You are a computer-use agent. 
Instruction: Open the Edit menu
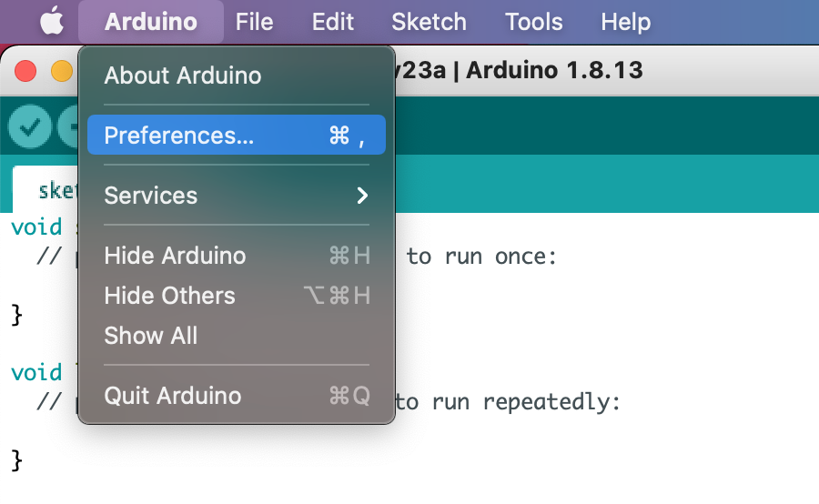(332, 22)
